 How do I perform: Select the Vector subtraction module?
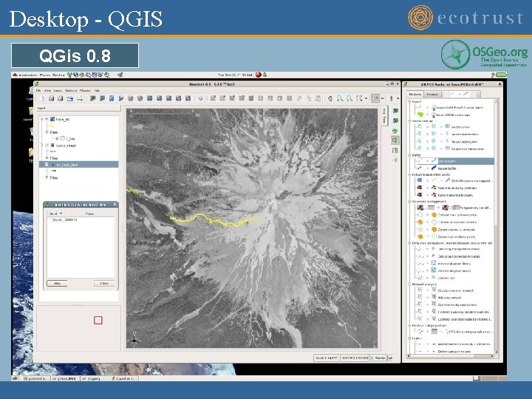point(465,142)
